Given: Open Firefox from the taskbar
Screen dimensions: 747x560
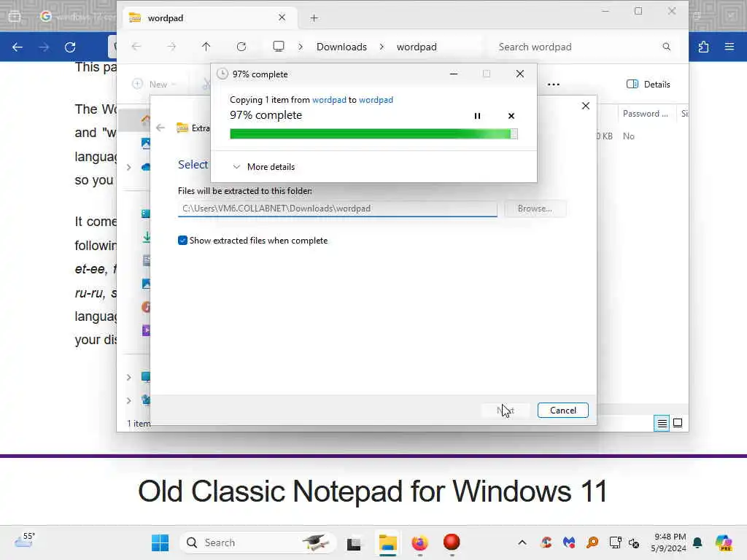Looking at the screenshot, I should (x=419, y=542).
